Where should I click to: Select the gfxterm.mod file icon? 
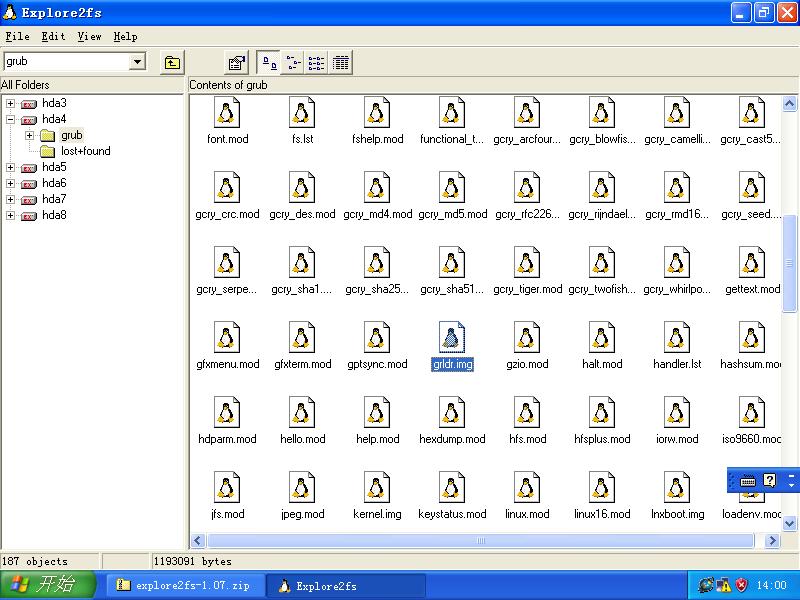[x=302, y=337]
